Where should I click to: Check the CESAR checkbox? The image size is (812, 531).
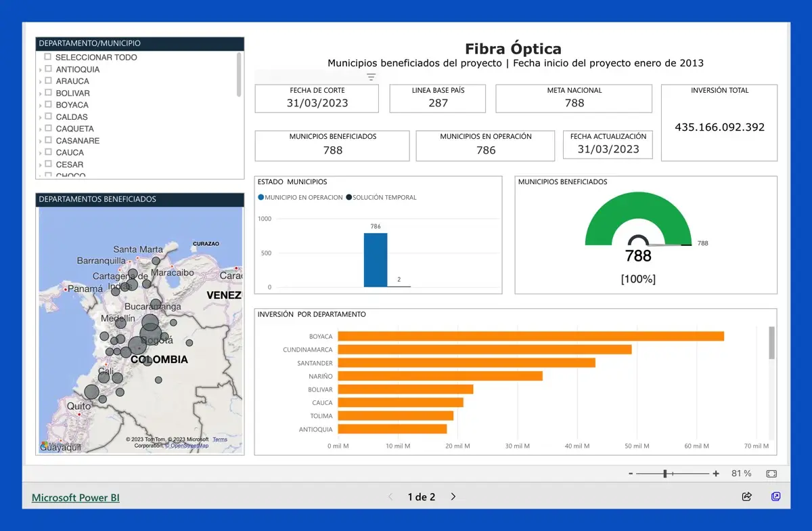pyautogui.click(x=48, y=164)
